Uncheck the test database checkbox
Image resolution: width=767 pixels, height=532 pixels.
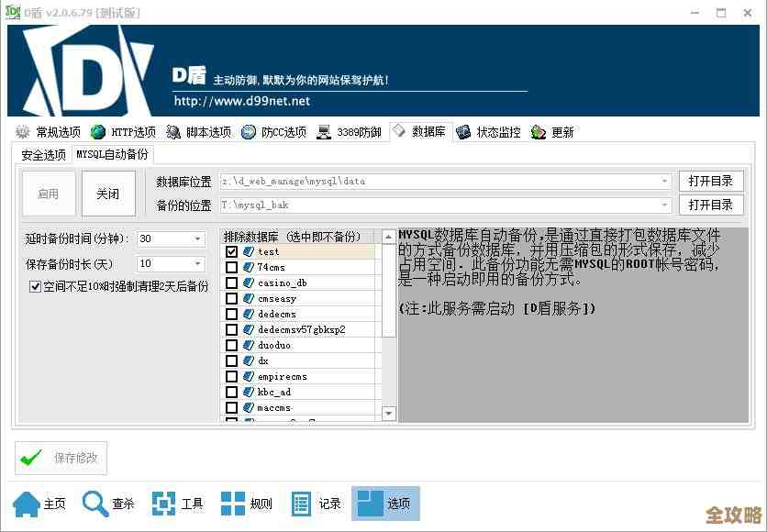click(231, 251)
